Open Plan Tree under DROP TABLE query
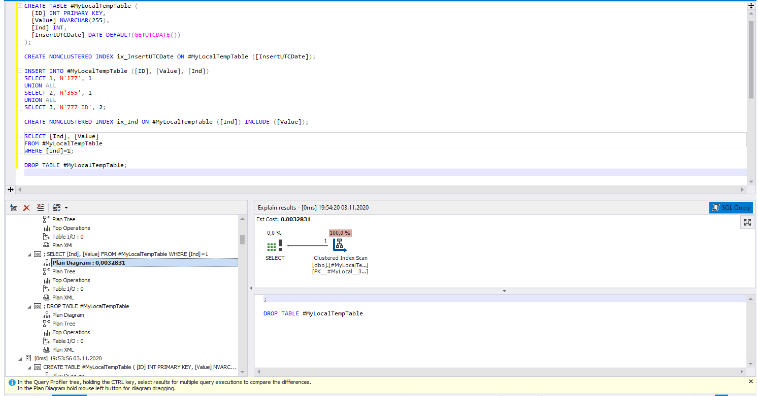Image resolution: width=758 pixels, height=396 pixels. tap(64, 323)
